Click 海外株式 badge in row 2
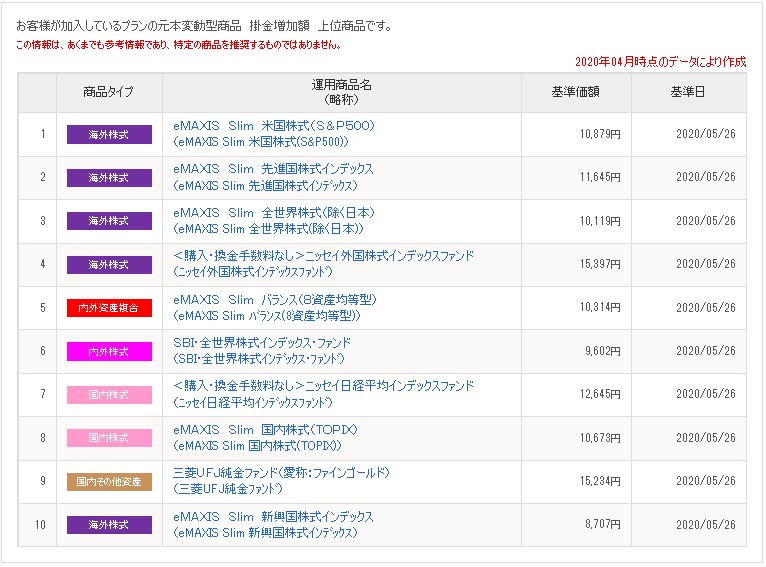Viewport: 766px width, 567px height. coord(109,178)
